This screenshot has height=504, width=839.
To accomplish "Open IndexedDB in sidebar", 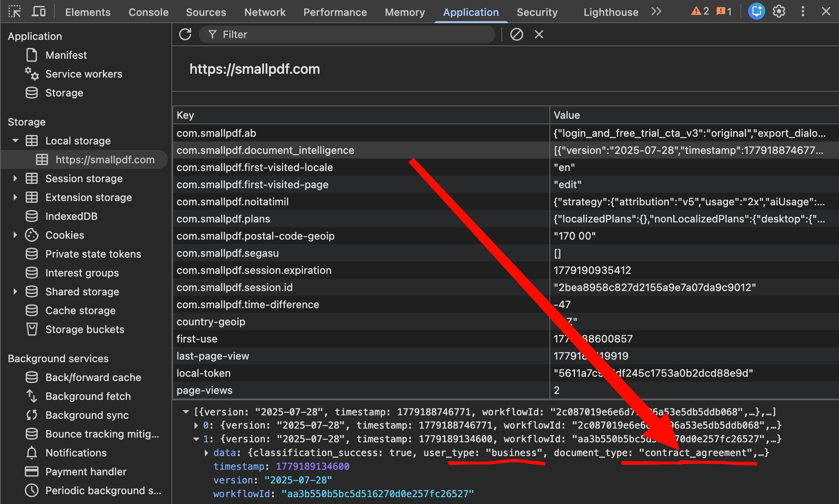I will pyautogui.click(x=71, y=216).
